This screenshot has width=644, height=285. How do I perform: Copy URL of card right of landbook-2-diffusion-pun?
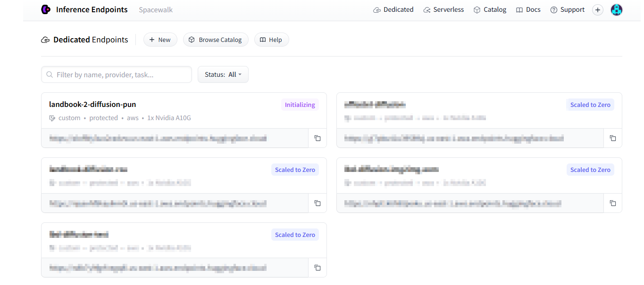[612, 138]
